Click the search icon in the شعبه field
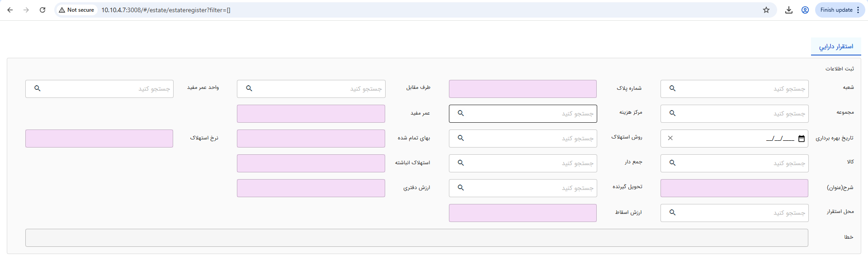The height and width of the screenshot is (259, 868). [x=672, y=88]
